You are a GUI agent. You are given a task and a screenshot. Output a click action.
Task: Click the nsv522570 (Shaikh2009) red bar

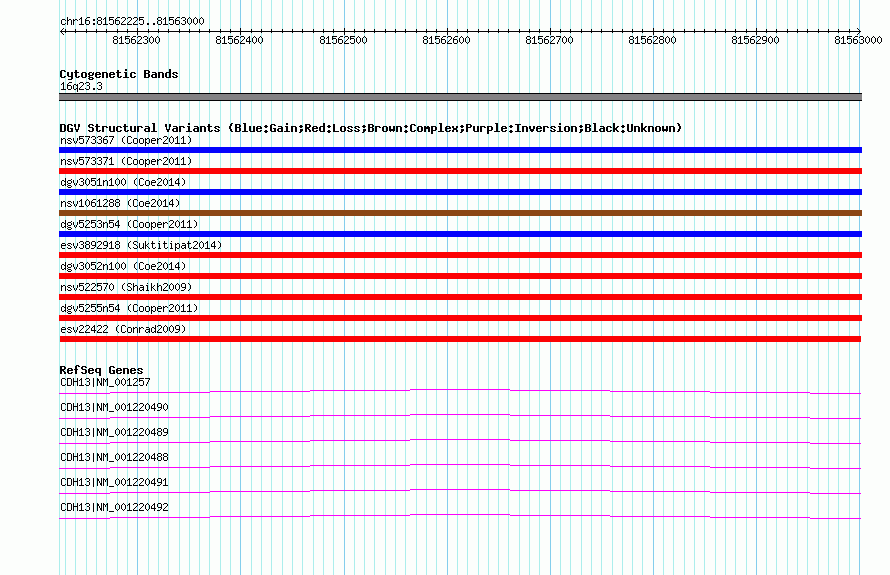(460, 297)
